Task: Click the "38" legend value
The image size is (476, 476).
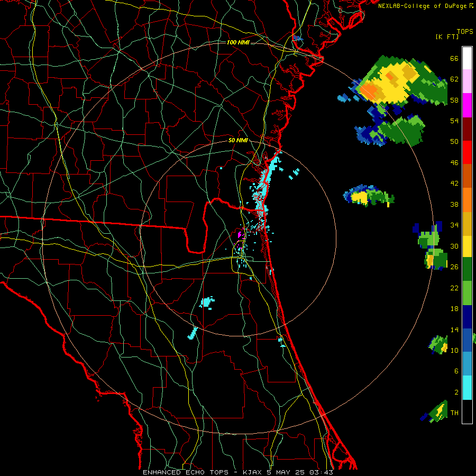Action: point(454,204)
